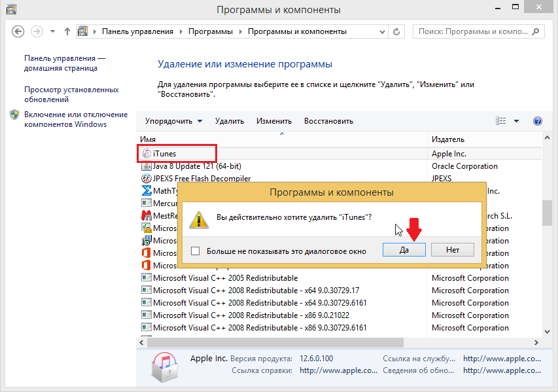Open Просмотр установленных обновлений link
558x392 pixels.
click(x=71, y=94)
